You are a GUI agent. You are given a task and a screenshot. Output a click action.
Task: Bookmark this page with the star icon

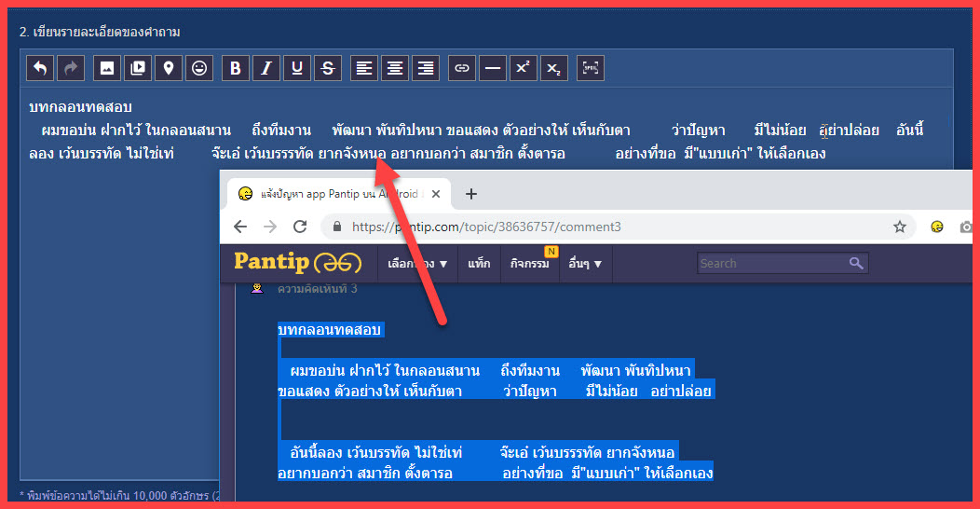899,227
